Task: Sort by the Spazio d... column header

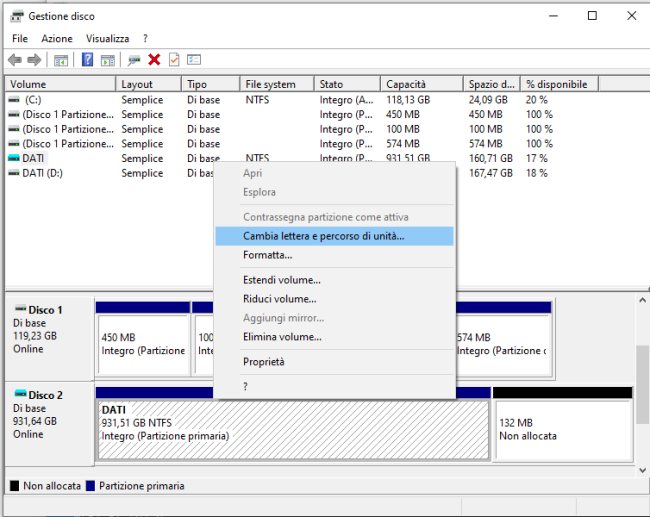Action: (x=492, y=84)
